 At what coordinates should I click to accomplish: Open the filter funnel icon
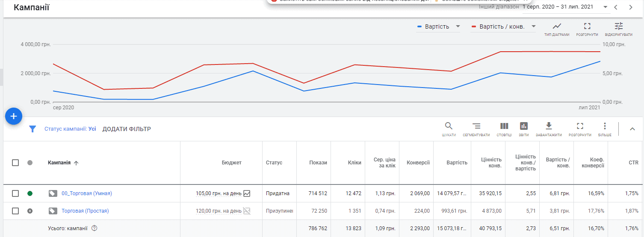click(x=32, y=129)
